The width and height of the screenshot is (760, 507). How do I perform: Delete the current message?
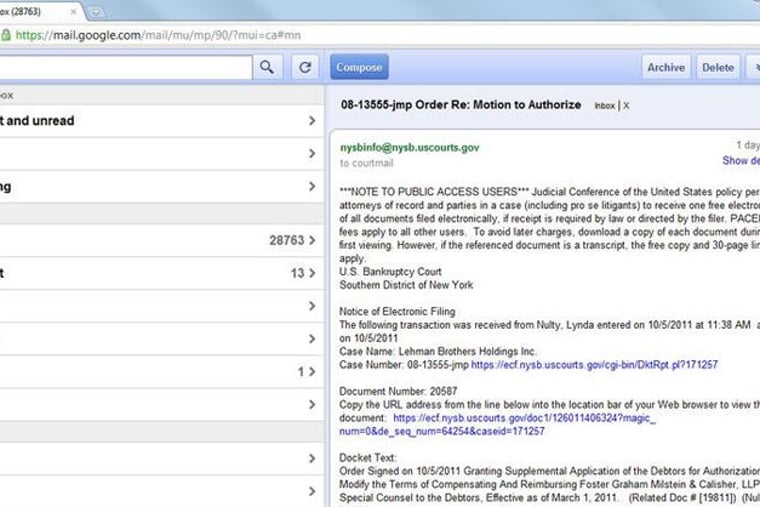click(x=717, y=67)
